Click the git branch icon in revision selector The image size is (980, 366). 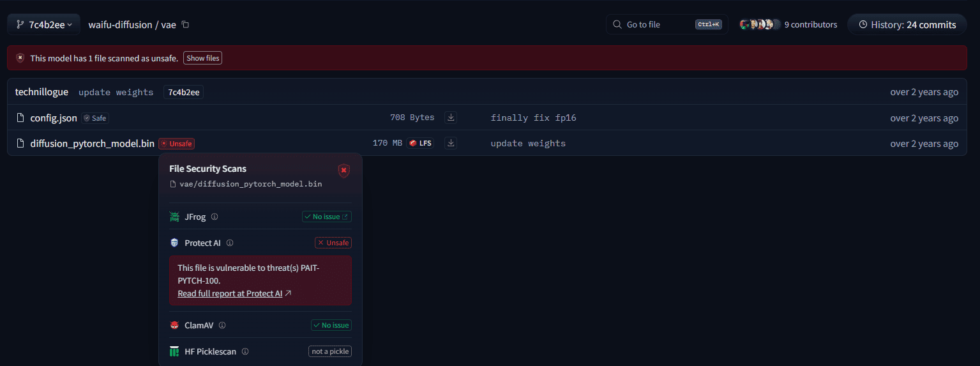click(20, 24)
